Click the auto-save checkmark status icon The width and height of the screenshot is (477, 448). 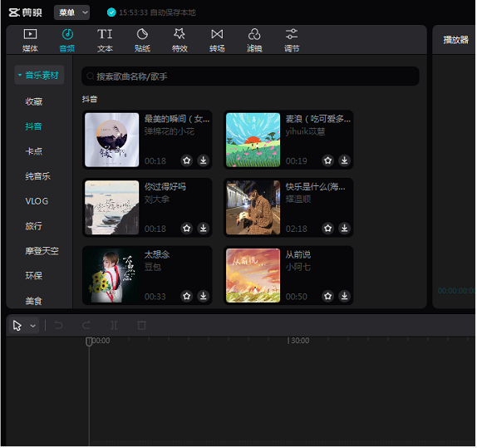coord(111,12)
